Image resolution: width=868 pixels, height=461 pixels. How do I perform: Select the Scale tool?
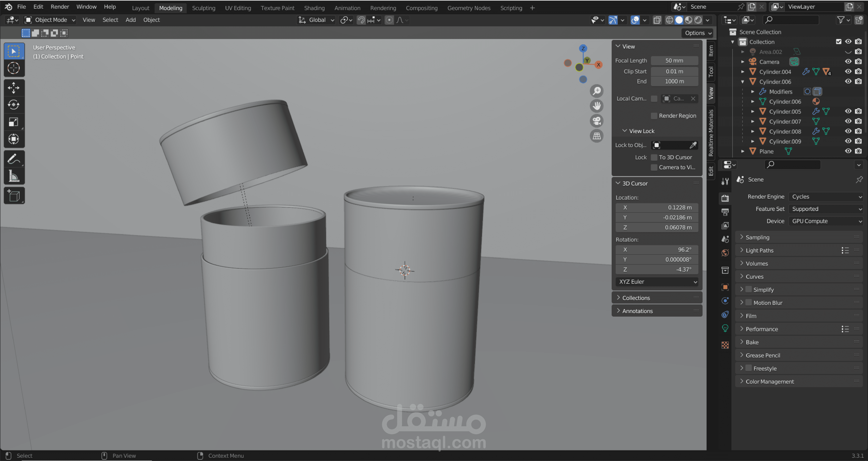coord(14,122)
